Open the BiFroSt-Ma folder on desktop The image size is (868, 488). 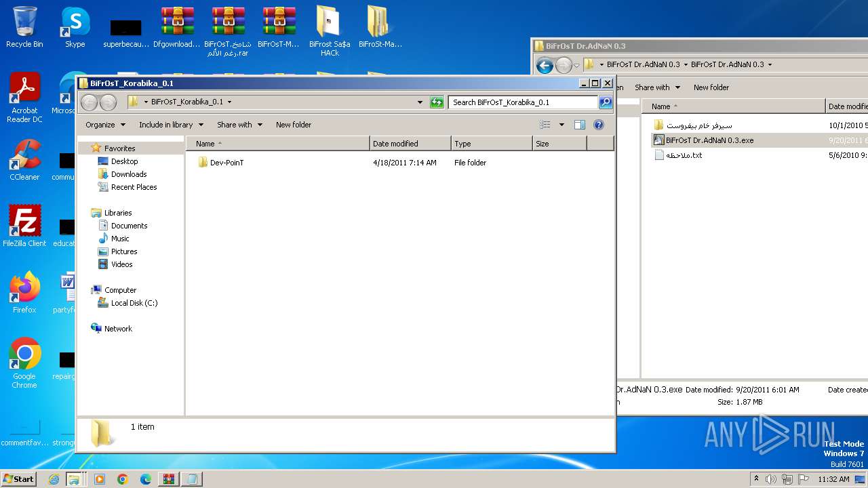point(380,27)
